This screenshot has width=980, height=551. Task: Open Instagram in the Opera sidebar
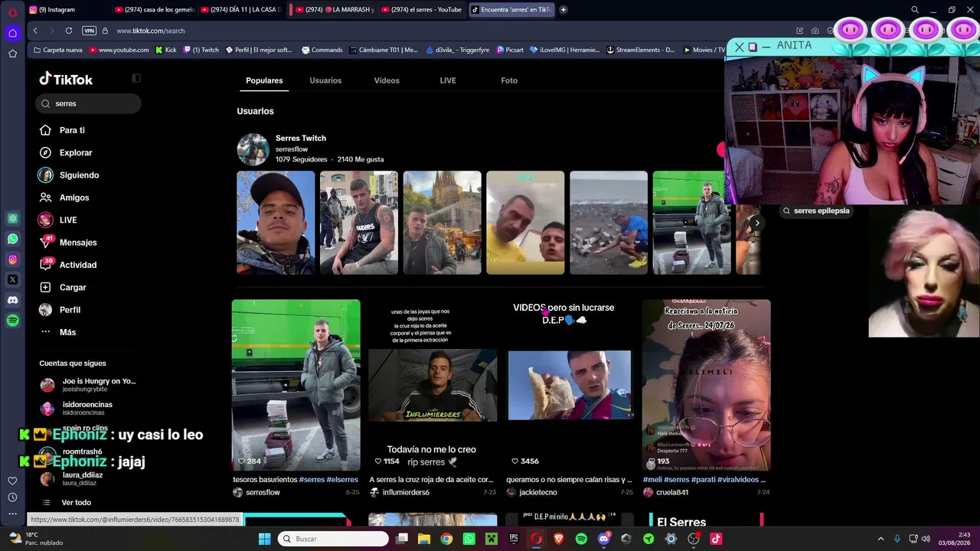12,259
